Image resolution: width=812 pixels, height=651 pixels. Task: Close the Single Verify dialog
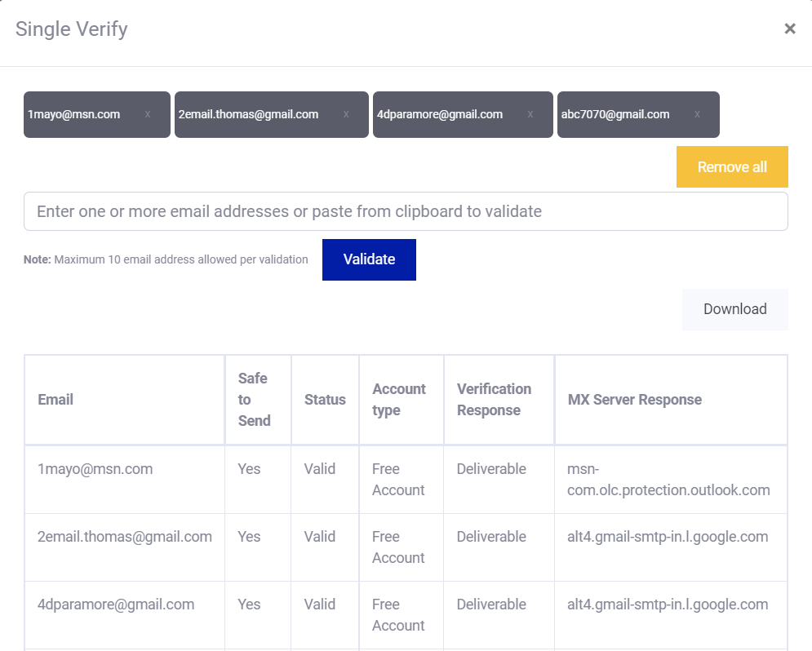(x=789, y=29)
